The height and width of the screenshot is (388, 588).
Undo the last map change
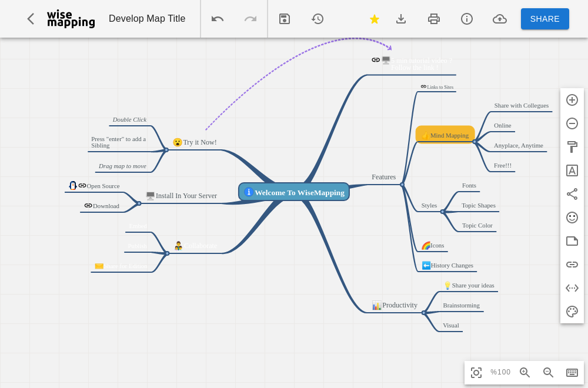(218, 19)
